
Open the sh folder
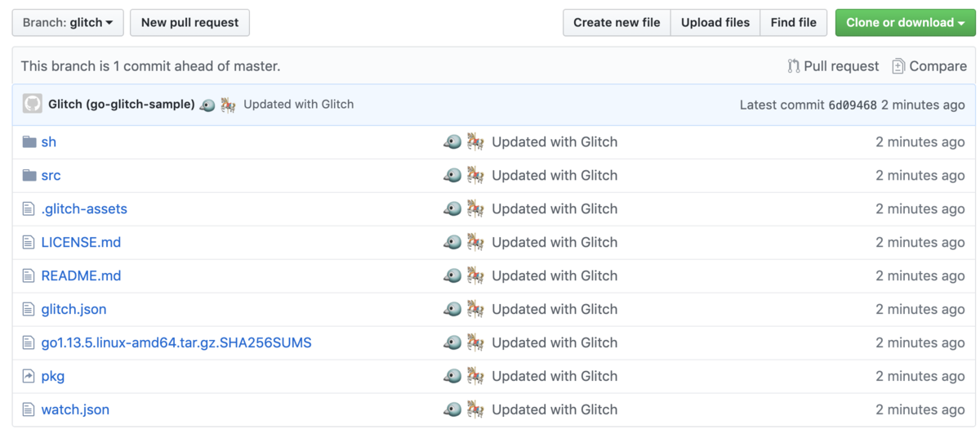[x=49, y=141]
